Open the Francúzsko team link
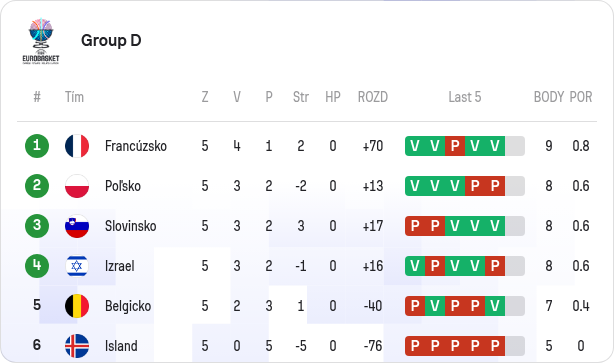The width and height of the screenshot is (614, 363). [136, 146]
